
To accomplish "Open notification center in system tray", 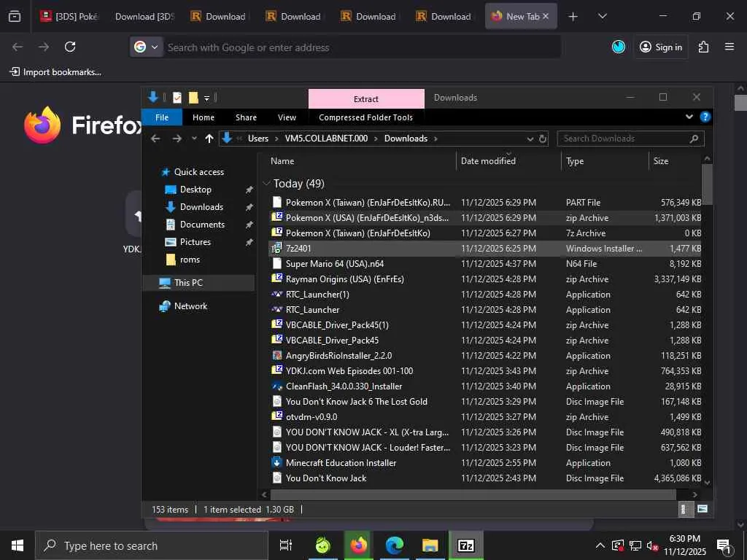I will point(724,546).
